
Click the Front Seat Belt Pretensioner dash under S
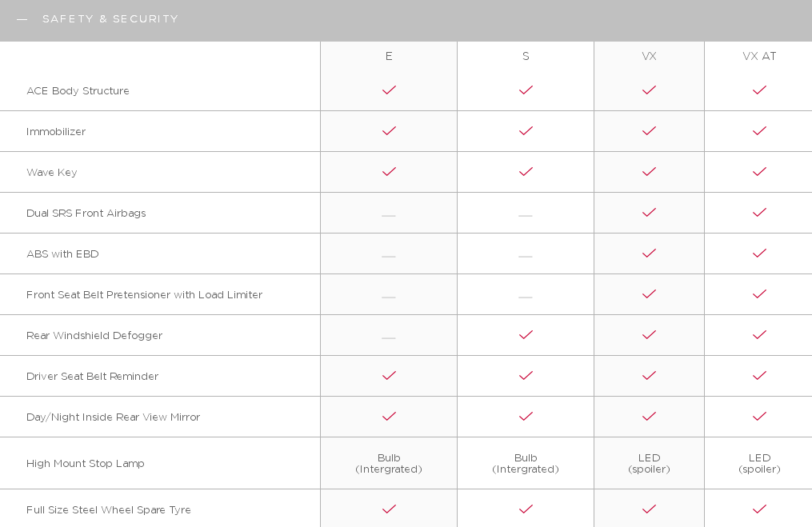pos(525,297)
